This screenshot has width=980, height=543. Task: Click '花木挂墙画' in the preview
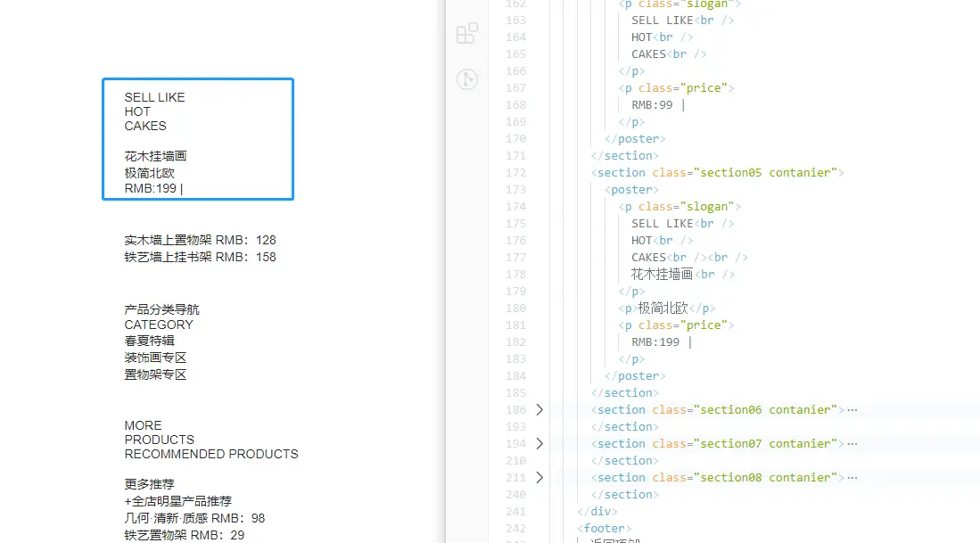155,156
